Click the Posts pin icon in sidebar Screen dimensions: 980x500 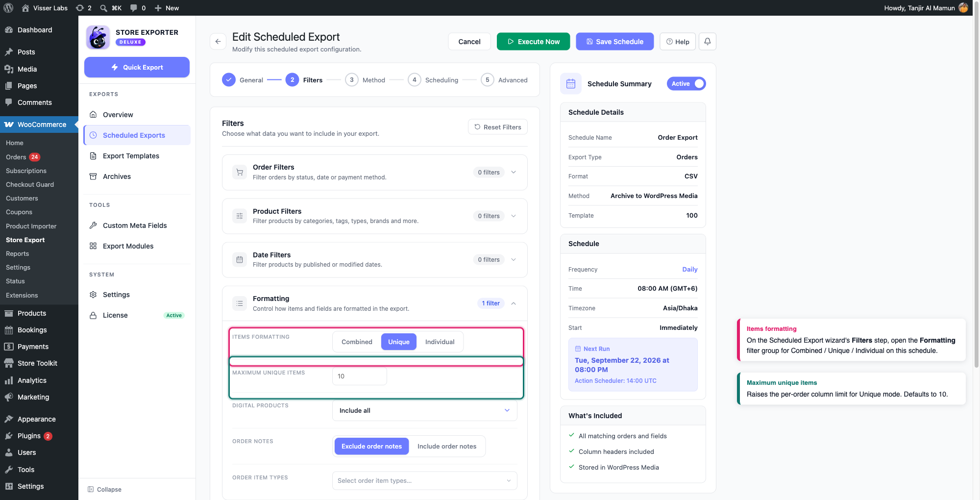[9, 52]
